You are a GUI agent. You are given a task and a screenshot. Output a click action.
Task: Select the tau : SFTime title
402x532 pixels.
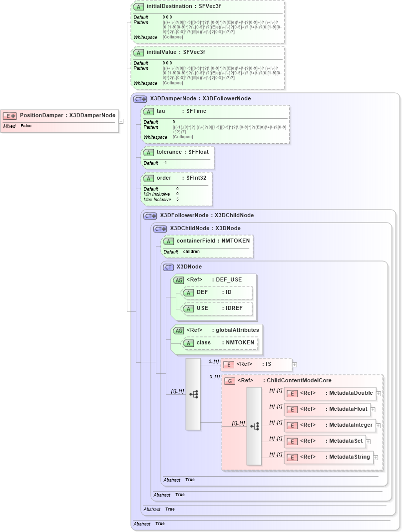coord(181,111)
